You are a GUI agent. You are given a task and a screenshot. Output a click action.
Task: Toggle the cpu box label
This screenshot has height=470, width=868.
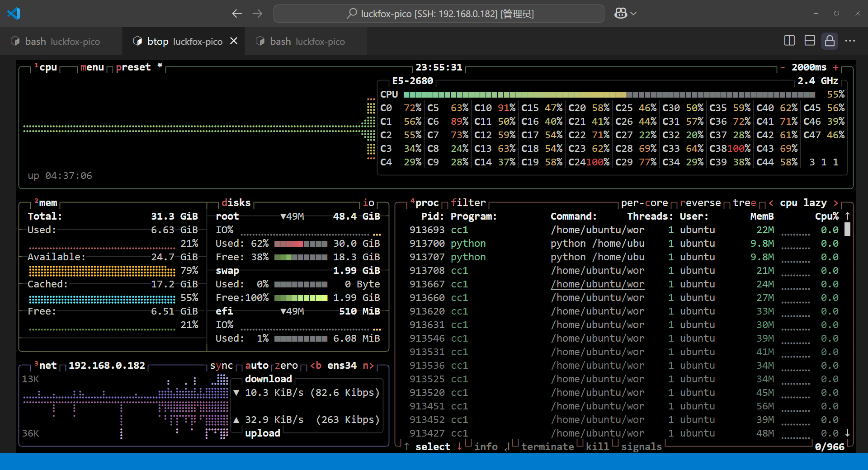46,67
